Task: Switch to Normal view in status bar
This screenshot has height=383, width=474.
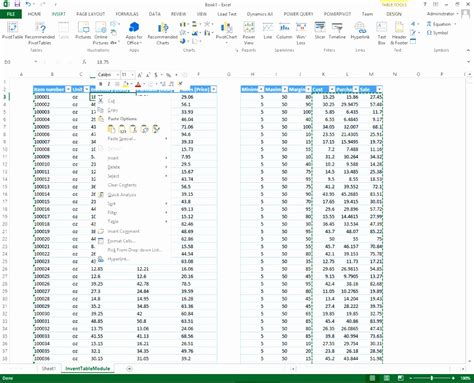Action: pos(372,378)
